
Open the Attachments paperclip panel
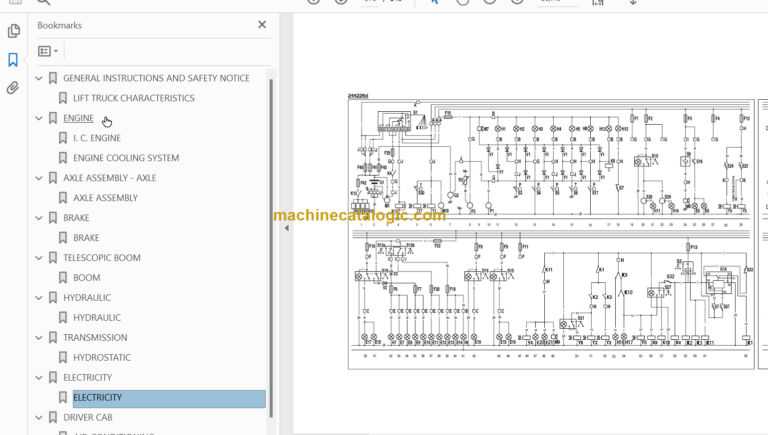pyautogui.click(x=13, y=88)
